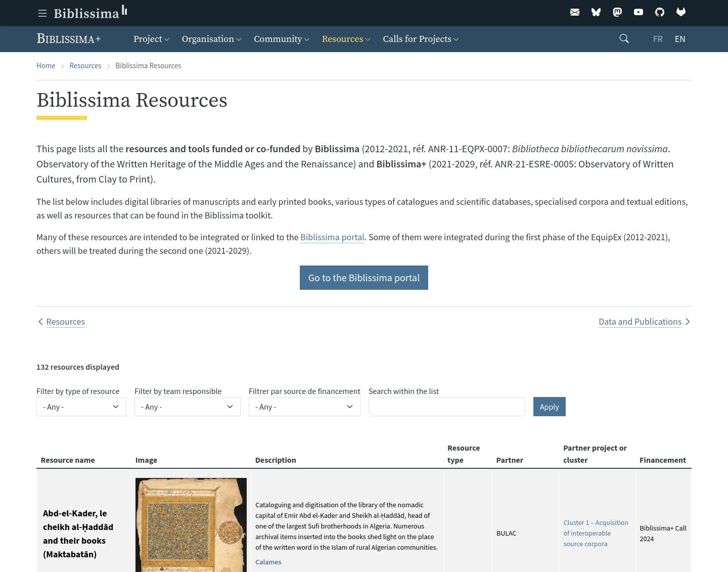Switch language to FR
Viewport: 728px width, 572px height.
(x=658, y=39)
